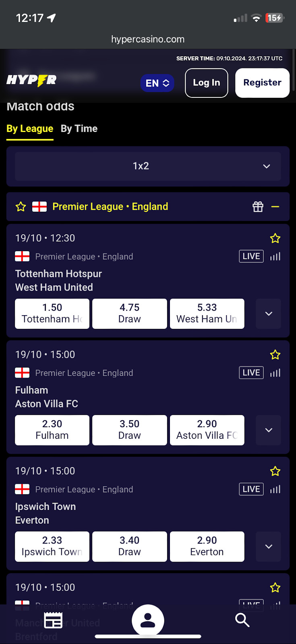296x644 pixels.
Task: Favorite the Fulham vs Aston Villa match
Action: [275, 355]
